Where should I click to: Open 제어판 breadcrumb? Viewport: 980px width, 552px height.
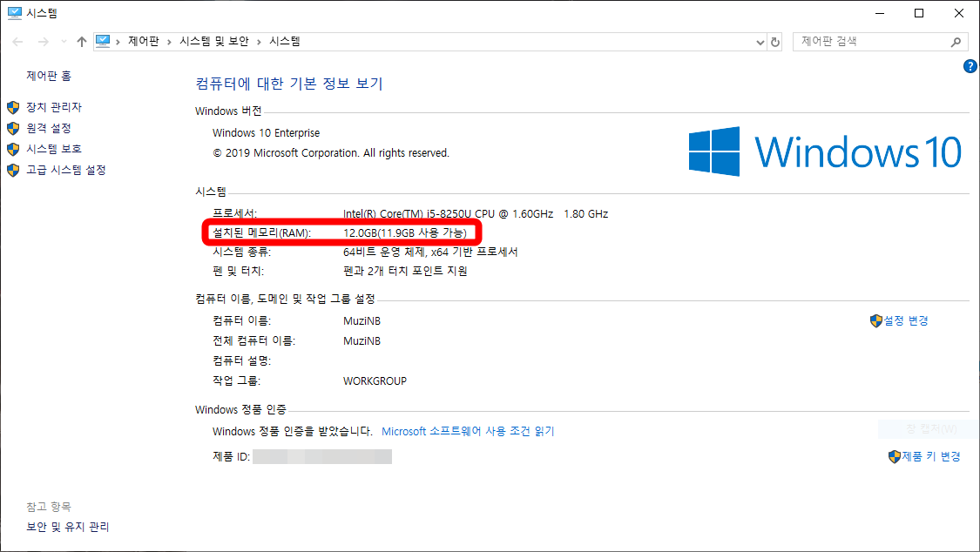tap(143, 41)
